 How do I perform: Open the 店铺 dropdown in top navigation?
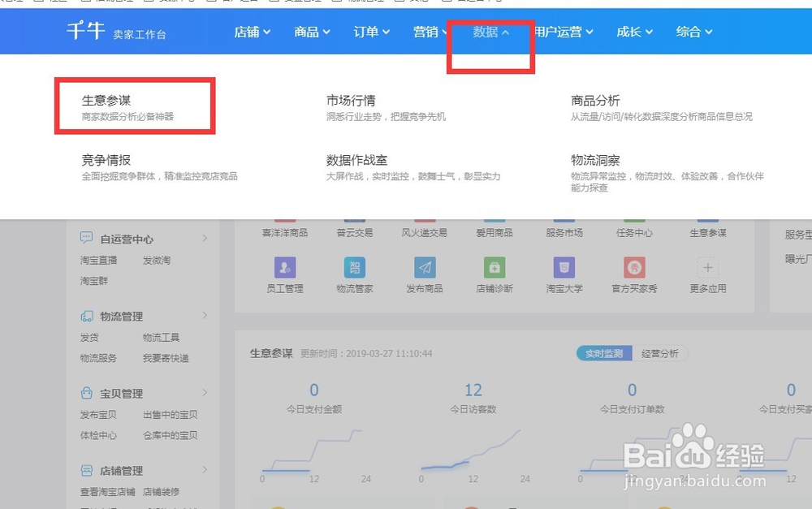tap(253, 32)
